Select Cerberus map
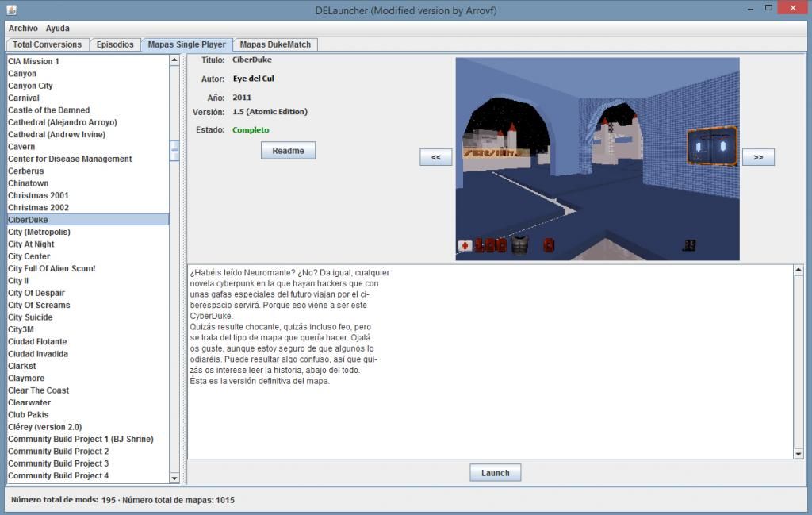The height and width of the screenshot is (515, 812). tap(88, 171)
